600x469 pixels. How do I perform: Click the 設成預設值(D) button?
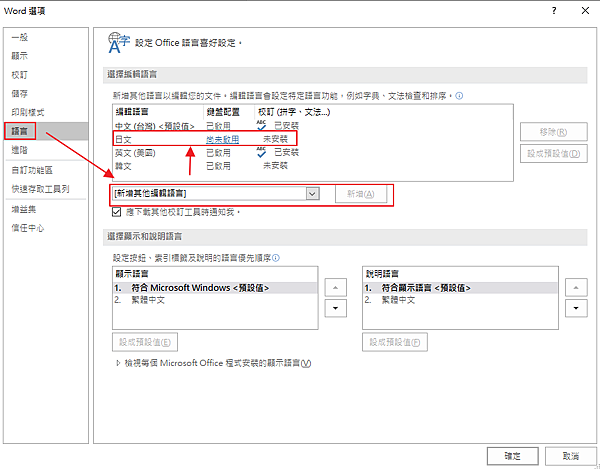553,154
